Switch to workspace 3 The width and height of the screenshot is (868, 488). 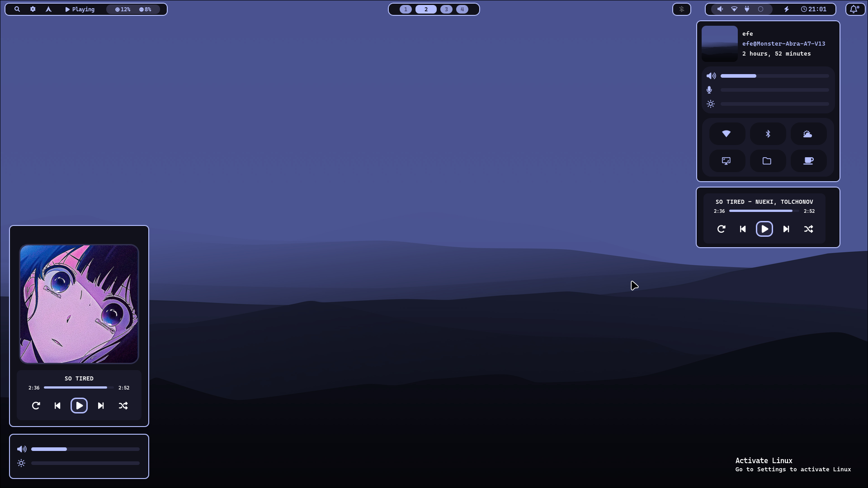point(446,9)
